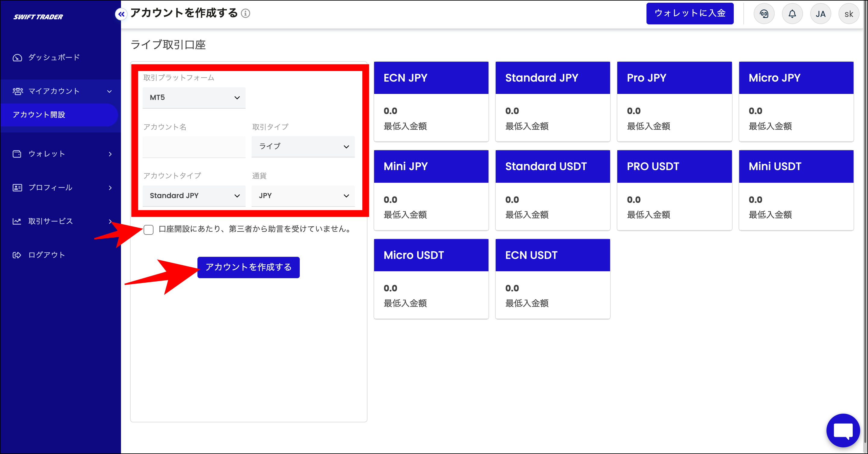Click the アカウント名 input field
The height and width of the screenshot is (454, 868).
(x=194, y=147)
